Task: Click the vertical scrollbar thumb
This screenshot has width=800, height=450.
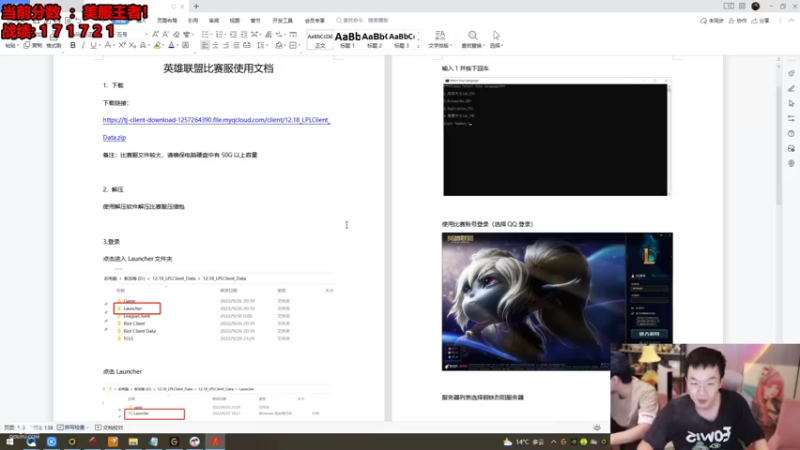Action: point(779,145)
